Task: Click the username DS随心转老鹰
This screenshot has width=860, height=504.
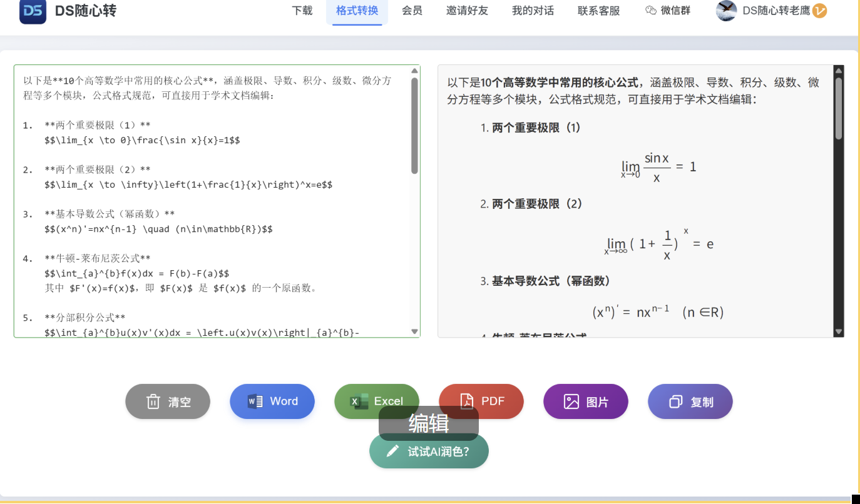Action: [776, 11]
